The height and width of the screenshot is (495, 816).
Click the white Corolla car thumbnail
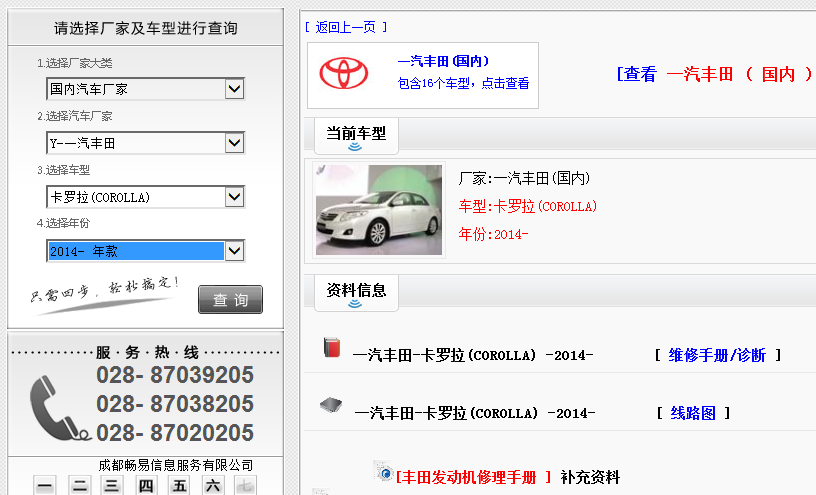[379, 210]
